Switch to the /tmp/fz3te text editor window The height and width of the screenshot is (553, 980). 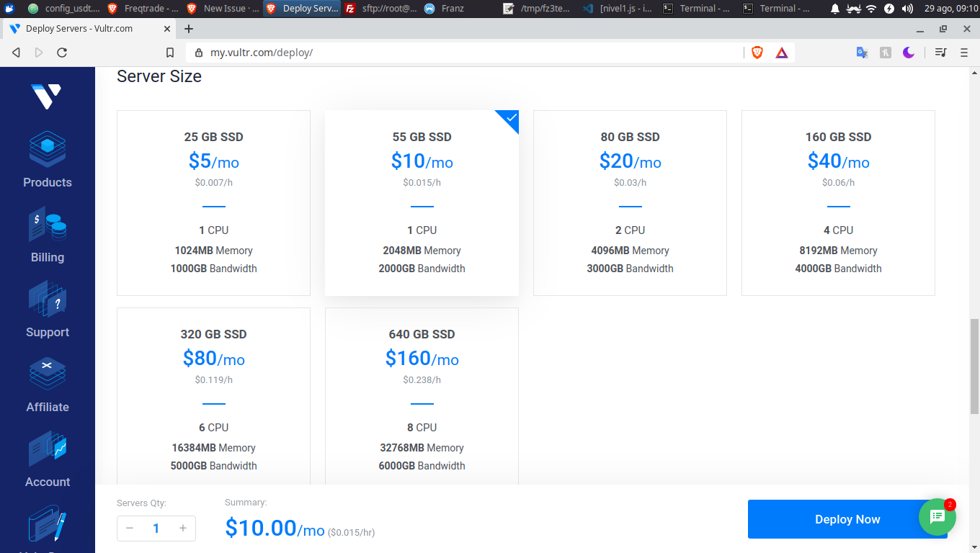[x=539, y=9]
